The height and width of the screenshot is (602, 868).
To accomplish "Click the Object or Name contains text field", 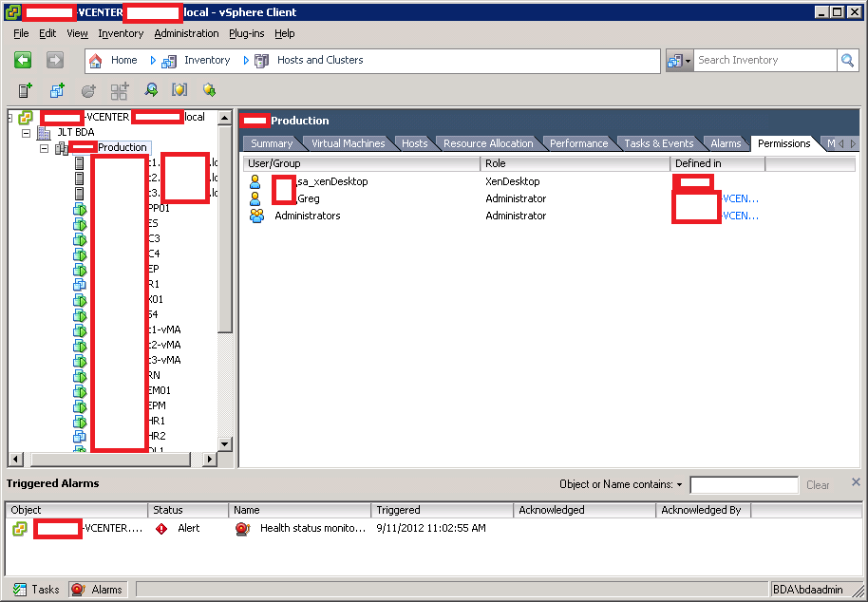I will (744, 485).
